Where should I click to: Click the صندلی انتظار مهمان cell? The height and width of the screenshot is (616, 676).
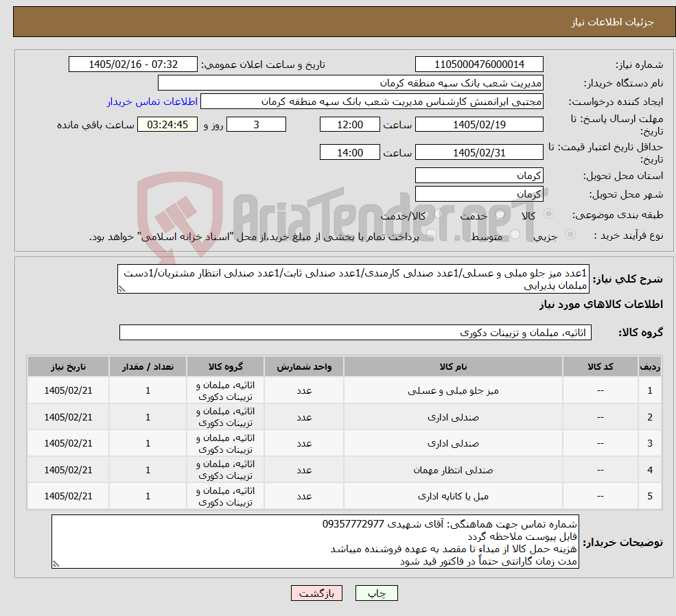[x=453, y=470]
